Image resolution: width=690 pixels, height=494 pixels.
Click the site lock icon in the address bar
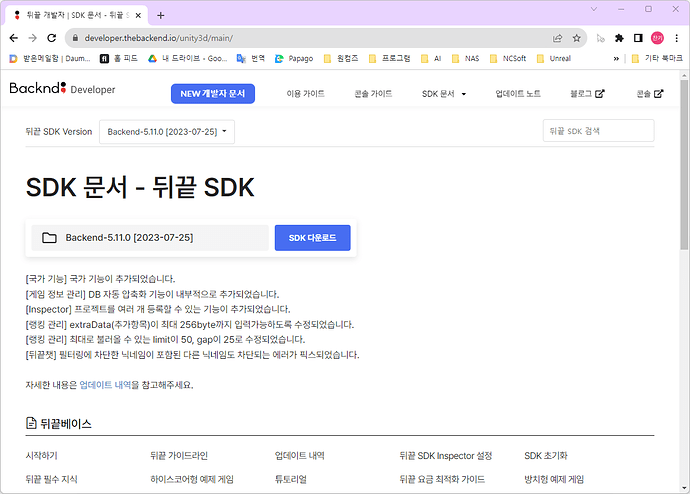(75, 38)
